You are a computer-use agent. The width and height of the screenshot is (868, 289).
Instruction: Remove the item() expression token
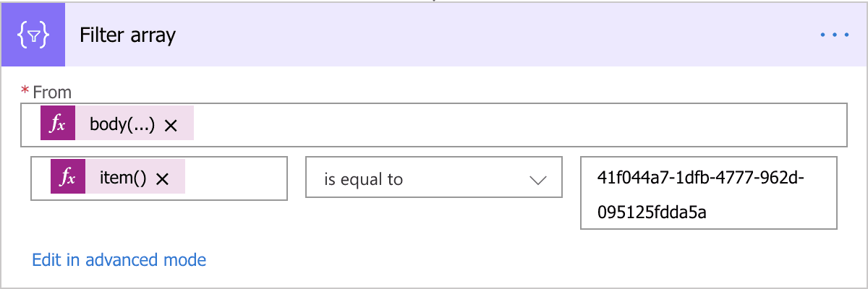coord(162,179)
